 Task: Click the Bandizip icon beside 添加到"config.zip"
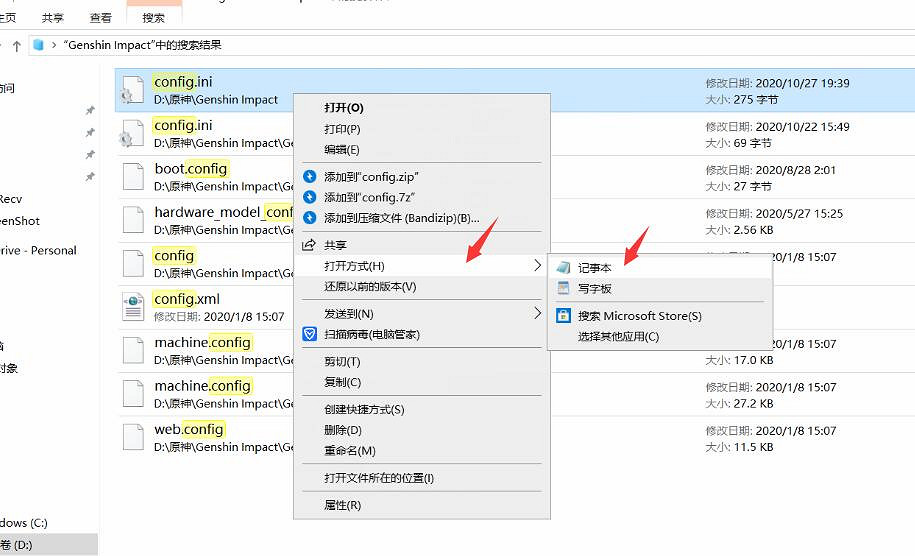point(309,176)
